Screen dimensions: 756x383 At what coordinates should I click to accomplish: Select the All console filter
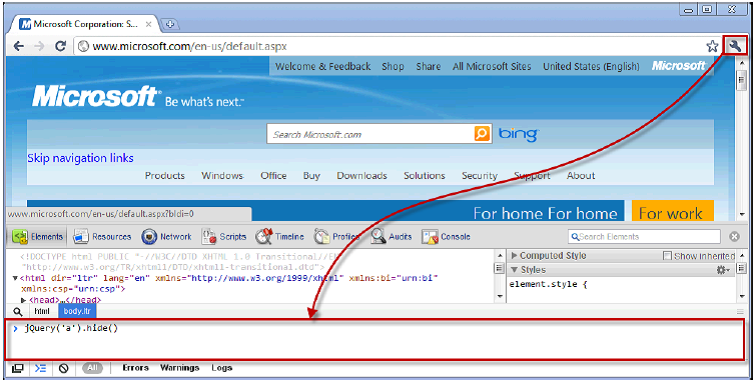[x=93, y=368]
